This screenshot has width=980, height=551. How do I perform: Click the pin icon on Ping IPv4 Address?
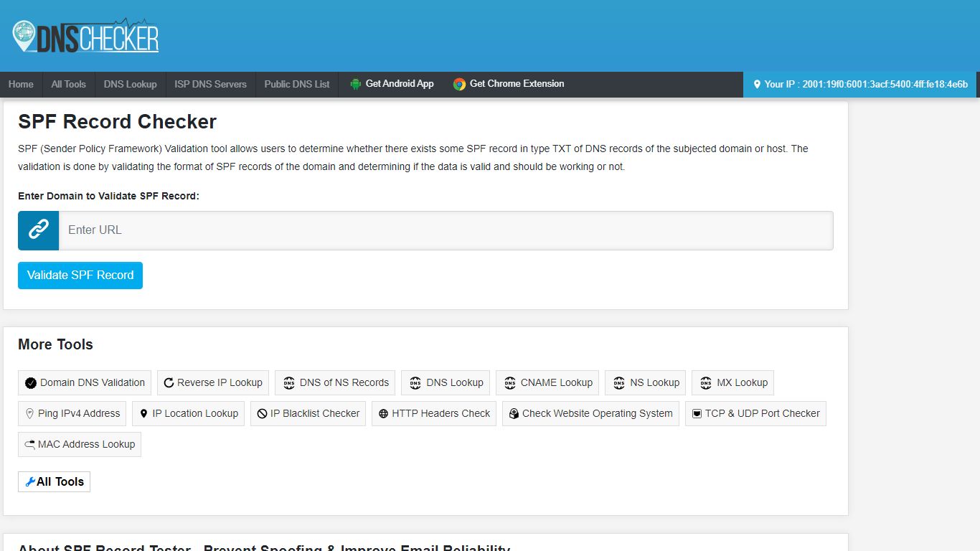29,414
